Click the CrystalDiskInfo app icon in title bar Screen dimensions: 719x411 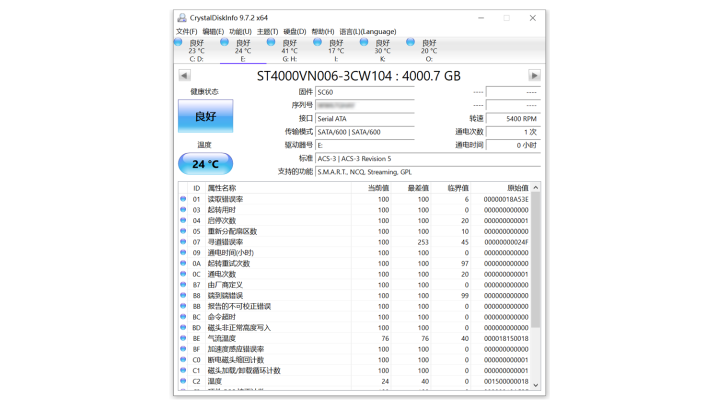[x=182, y=18]
